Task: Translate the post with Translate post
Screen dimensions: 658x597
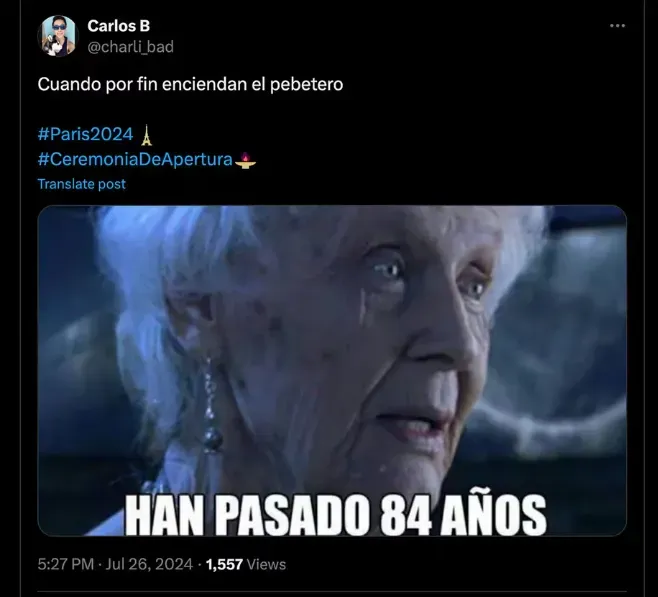Action: [81, 184]
